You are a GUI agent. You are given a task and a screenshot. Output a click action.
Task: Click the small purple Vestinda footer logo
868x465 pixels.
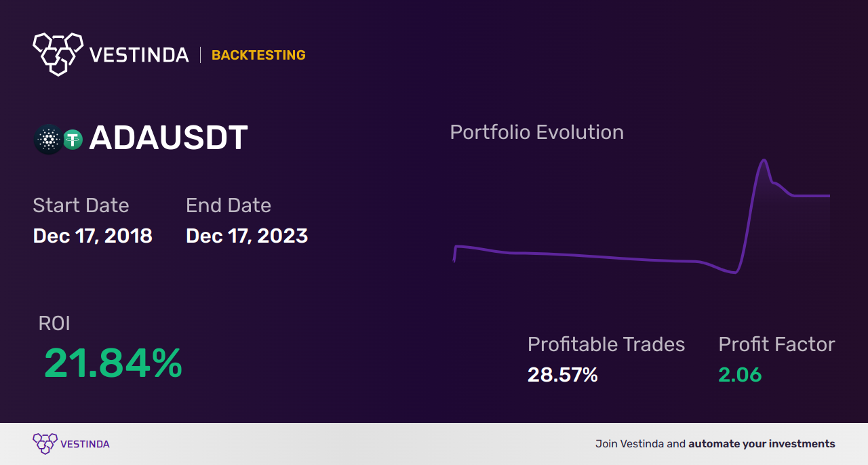(x=45, y=443)
